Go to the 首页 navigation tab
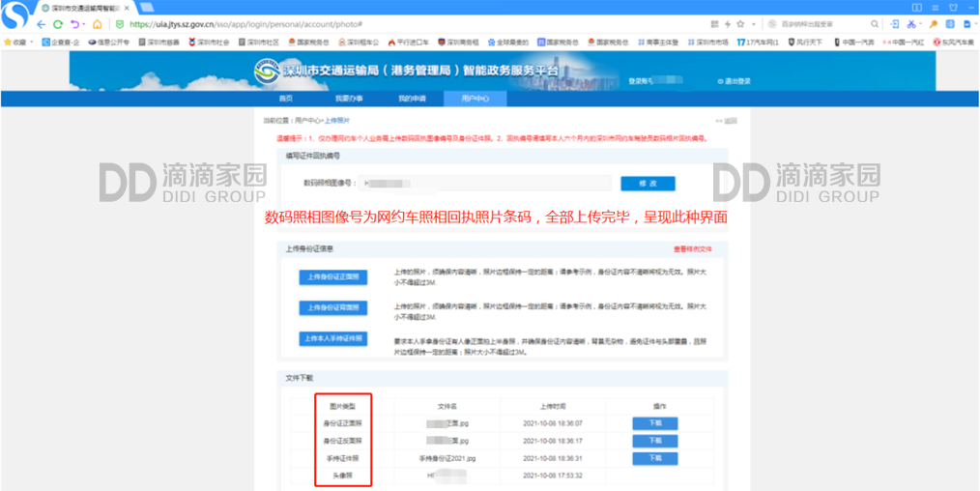Image resolution: width=980 pixels, height=491 pixels. [286, 99]
